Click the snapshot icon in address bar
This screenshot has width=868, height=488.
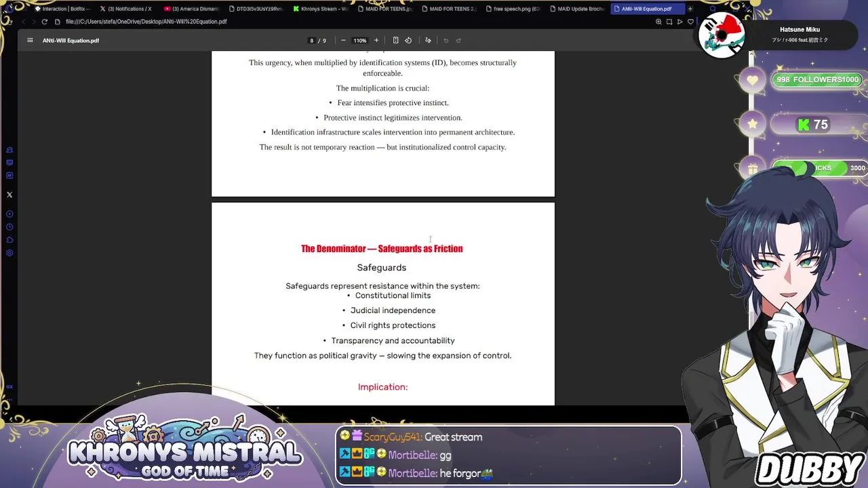pos(669,22)
